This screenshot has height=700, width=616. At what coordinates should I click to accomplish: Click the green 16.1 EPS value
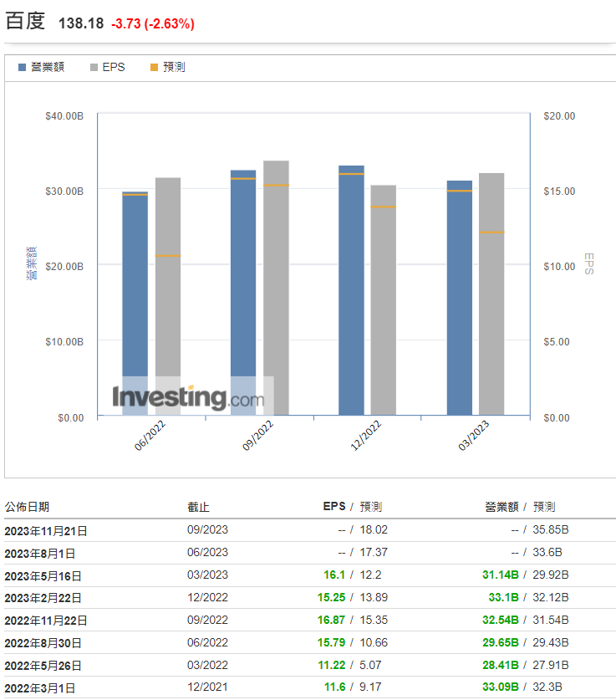(x=333, y=575)
